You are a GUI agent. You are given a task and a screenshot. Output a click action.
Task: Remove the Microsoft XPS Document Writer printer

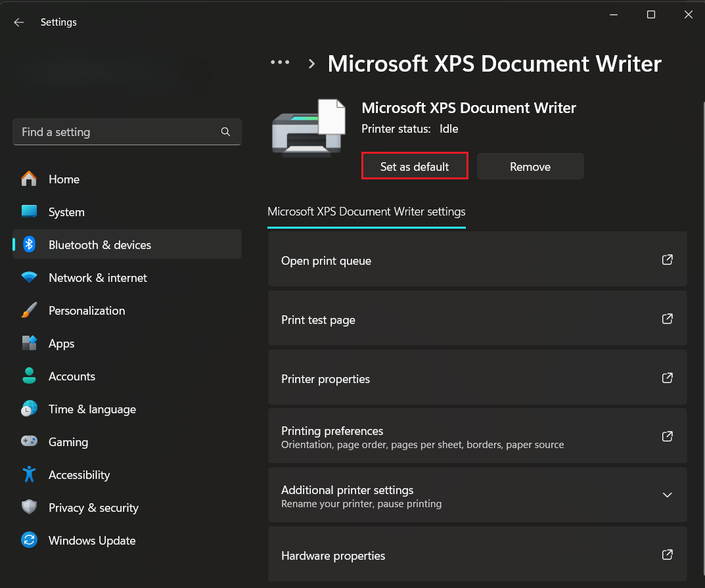[530, 167]
